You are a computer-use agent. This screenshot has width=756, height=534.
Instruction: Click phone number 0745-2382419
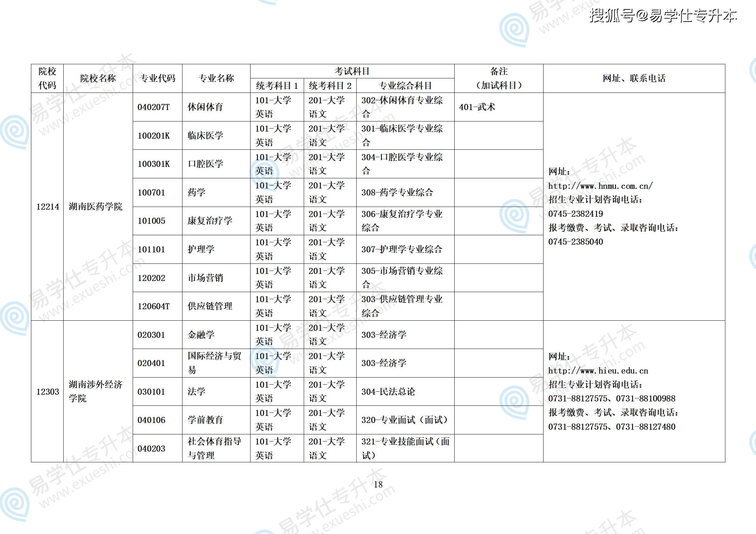pyautogui.click(x=576, y=214)
